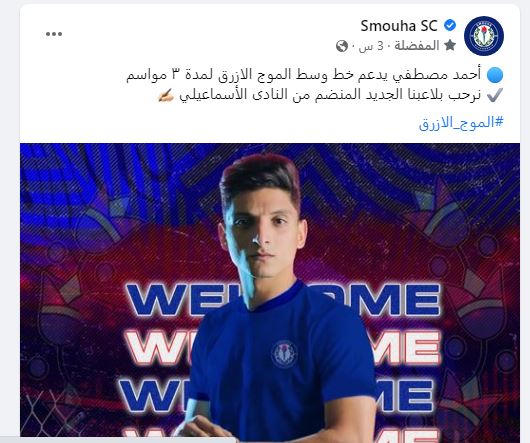Click the المفضلة favorites label

pyautogui.click(x=417, y=45)
